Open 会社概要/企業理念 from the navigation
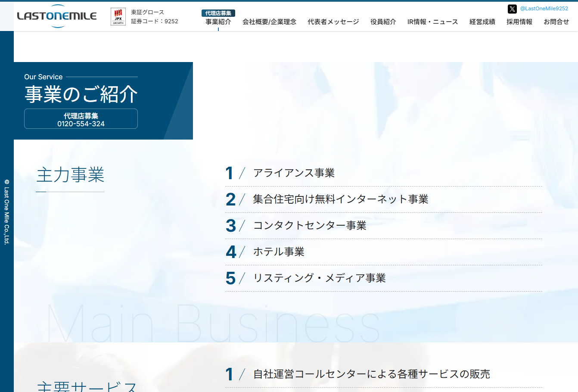The height and width of the screenshot is (392, 578). click(270, 22)
